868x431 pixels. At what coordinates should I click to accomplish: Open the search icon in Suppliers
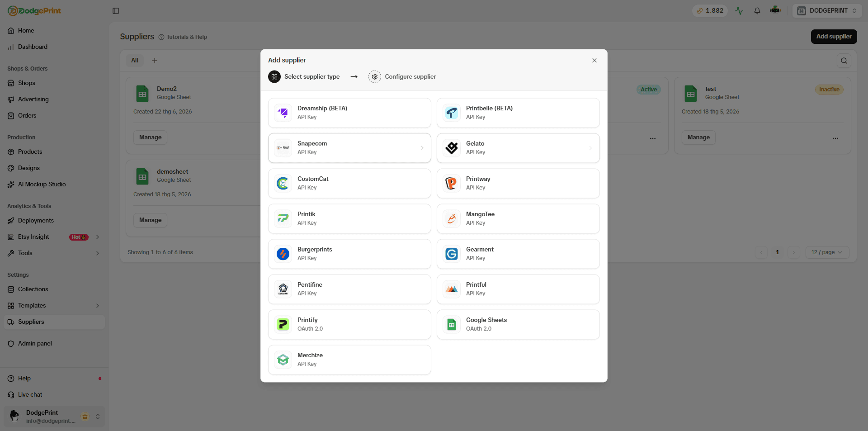844,61
